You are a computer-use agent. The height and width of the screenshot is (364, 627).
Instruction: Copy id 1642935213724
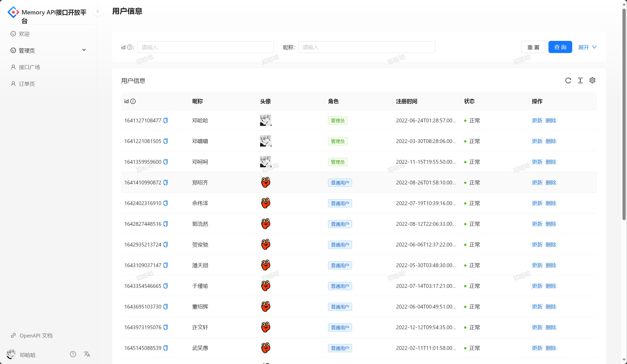pos(166,245)
